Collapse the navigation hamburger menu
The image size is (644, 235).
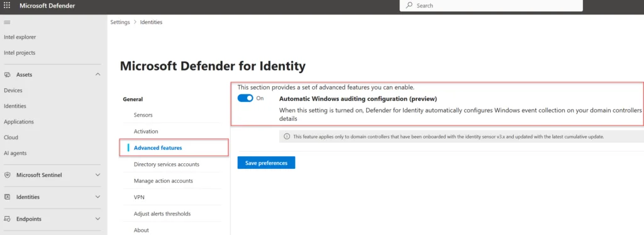7,22
